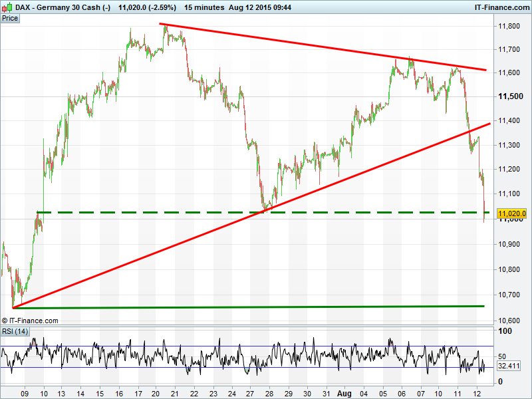Select the Price panel label
Image resolution: width=532 pixels, height=399 pixels.
pos(10,18)
